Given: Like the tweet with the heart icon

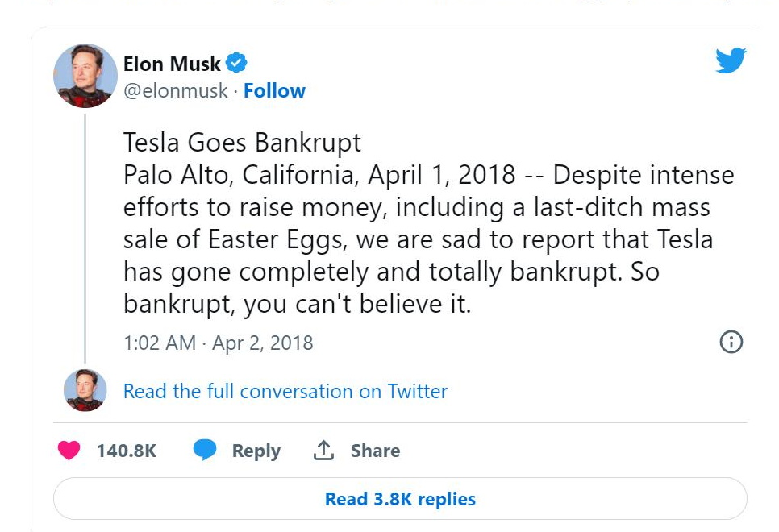Looking at the screenshot, I should tap(69, 451).
